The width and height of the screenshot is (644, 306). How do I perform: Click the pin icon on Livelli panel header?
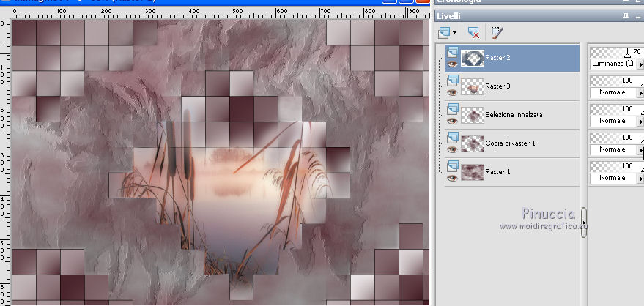[626, 16]
